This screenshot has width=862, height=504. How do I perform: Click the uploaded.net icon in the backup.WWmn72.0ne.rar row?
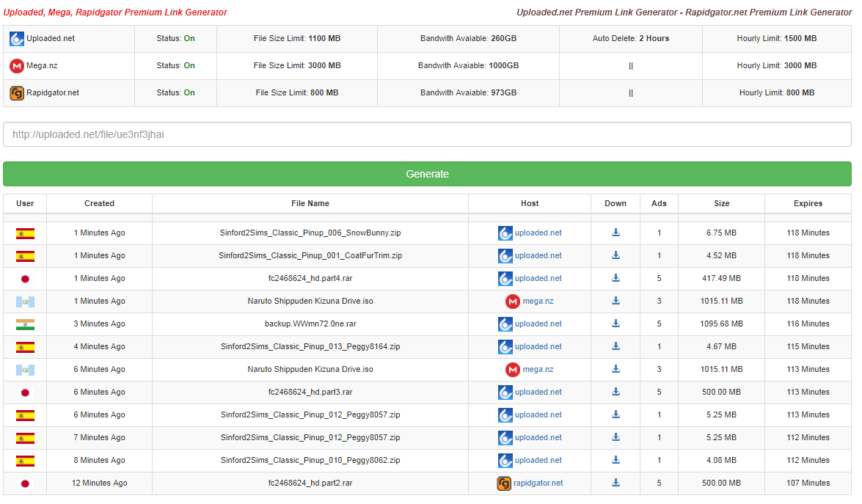(x=505, y=324)
